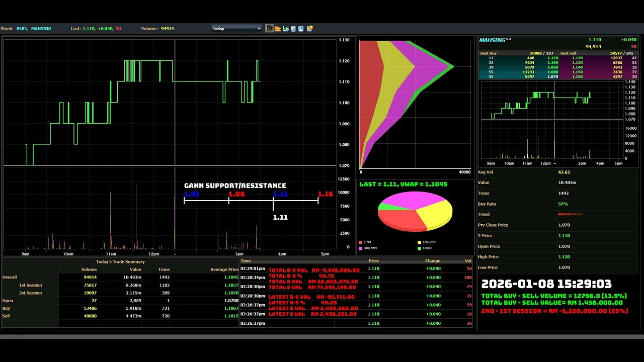Viewport: 644px width, 362px height.
Task: Click best buy price 1.110 row
Action: (518, 58)
